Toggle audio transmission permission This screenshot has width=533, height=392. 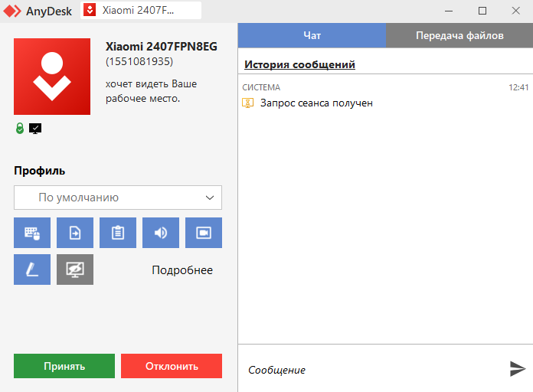pos(161,233)
